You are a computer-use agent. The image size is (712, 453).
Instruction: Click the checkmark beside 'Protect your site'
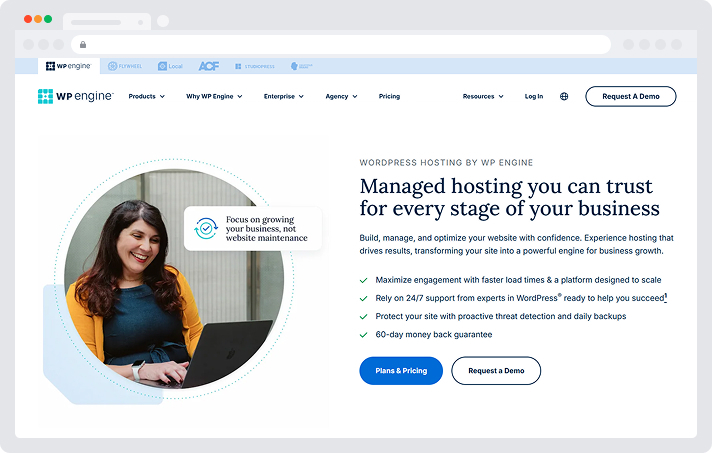tap(363, 317)
